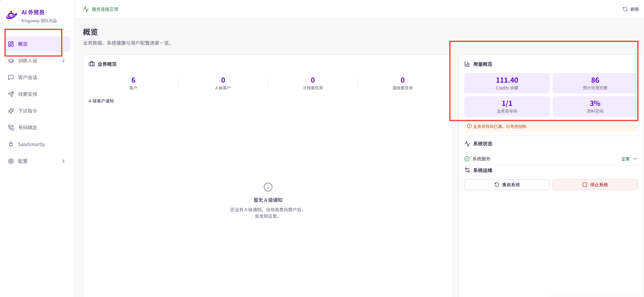Click the 0 温线索任务 statistic
Viewport: 644px width, 297px height.
coord(402,83)
